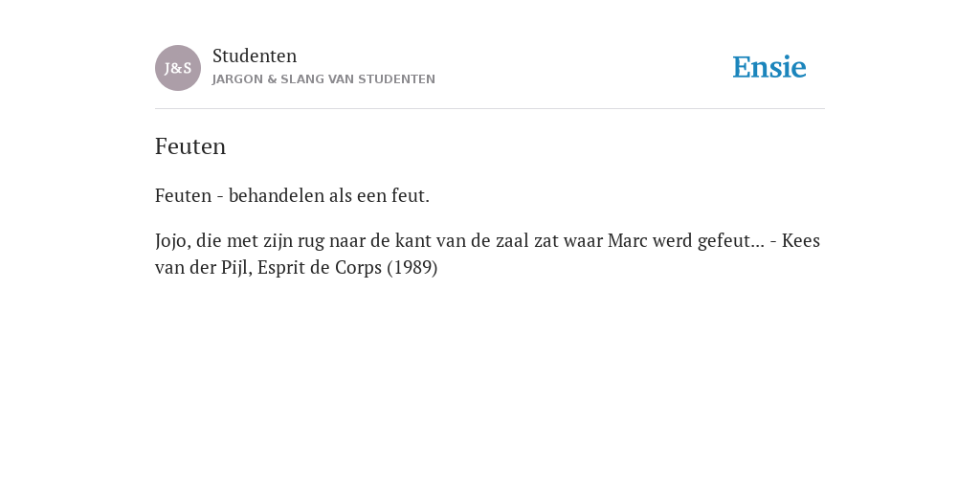This screenshot has width=980, height=490.
Task: Open JARGON & SLANG VAN STUDENTEN subtitle
Action: click(x=323, y=79)
